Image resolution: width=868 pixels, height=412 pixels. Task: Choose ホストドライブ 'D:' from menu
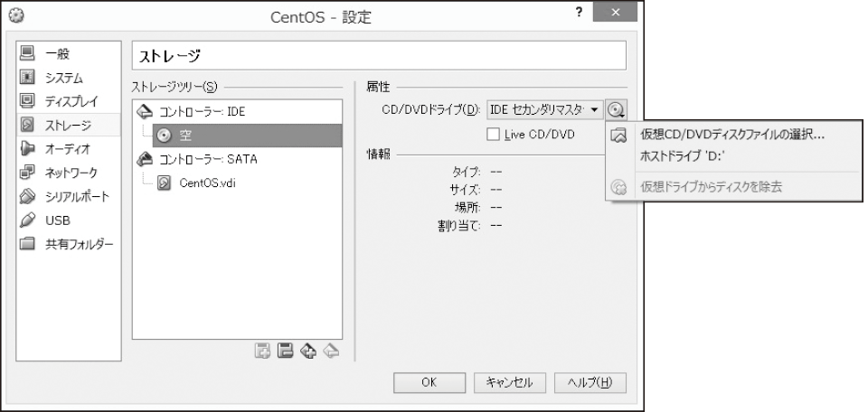tap(683, 156)
